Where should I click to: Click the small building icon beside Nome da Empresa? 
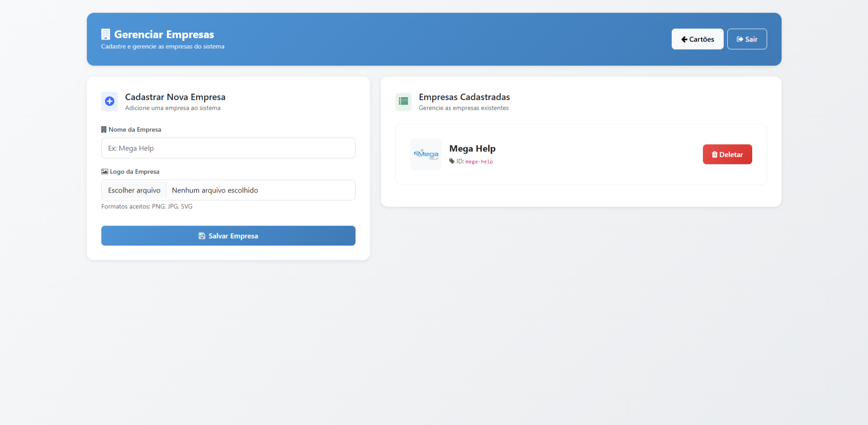point(104,130)
